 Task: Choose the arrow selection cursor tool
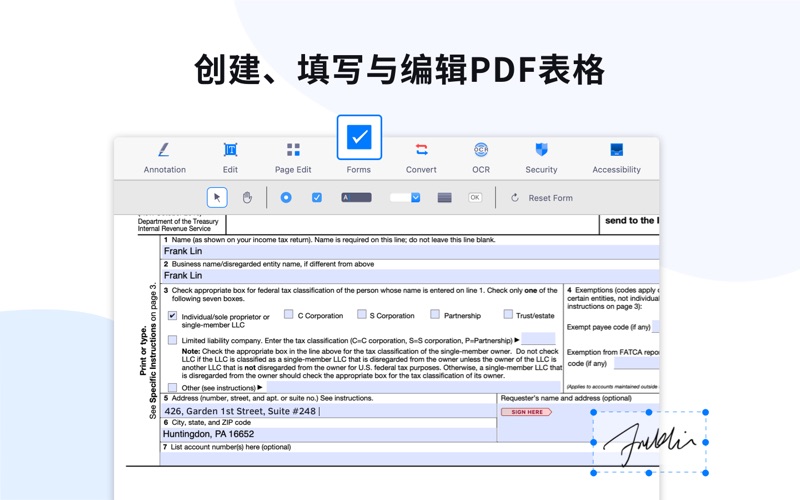pyautogui.click(x=217, y=197)
